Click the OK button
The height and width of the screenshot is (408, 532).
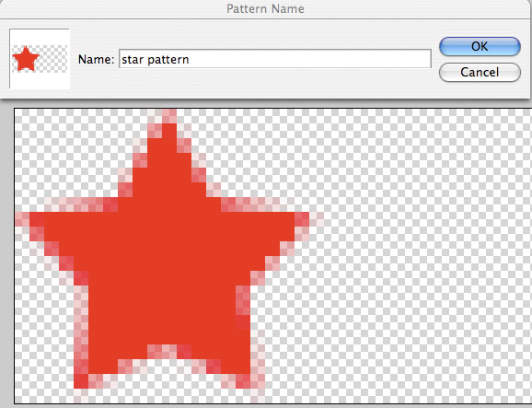point(480,46)
